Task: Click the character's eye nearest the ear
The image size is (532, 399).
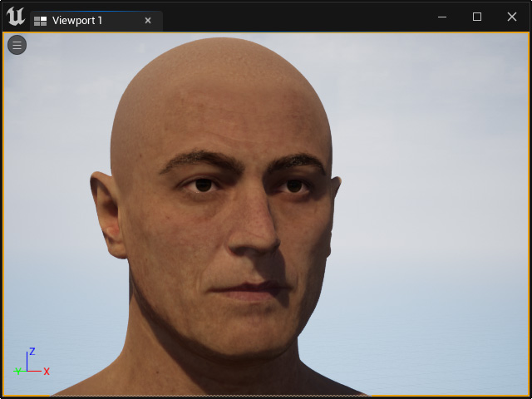Action: pyautogui.click(x=203, y=185)
